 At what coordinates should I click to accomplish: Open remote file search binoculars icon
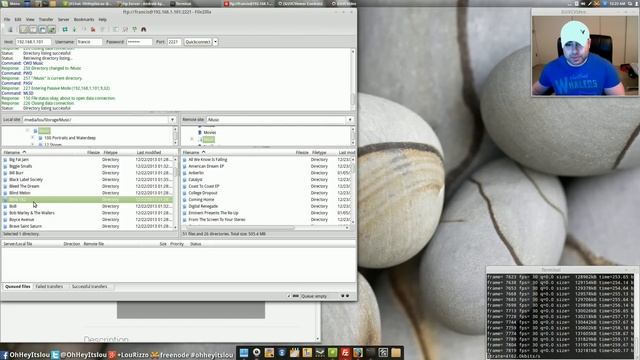pos(144,29)
